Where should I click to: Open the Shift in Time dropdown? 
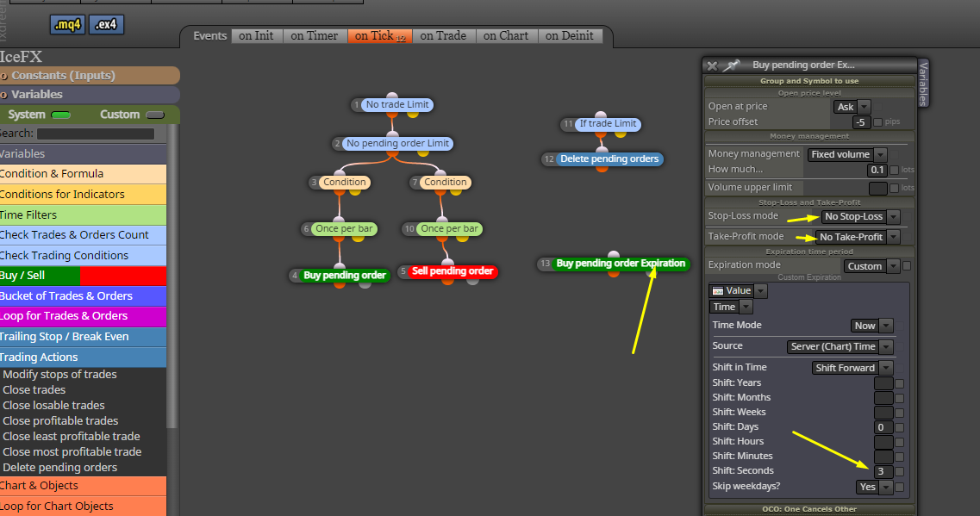tap(852, 368)
